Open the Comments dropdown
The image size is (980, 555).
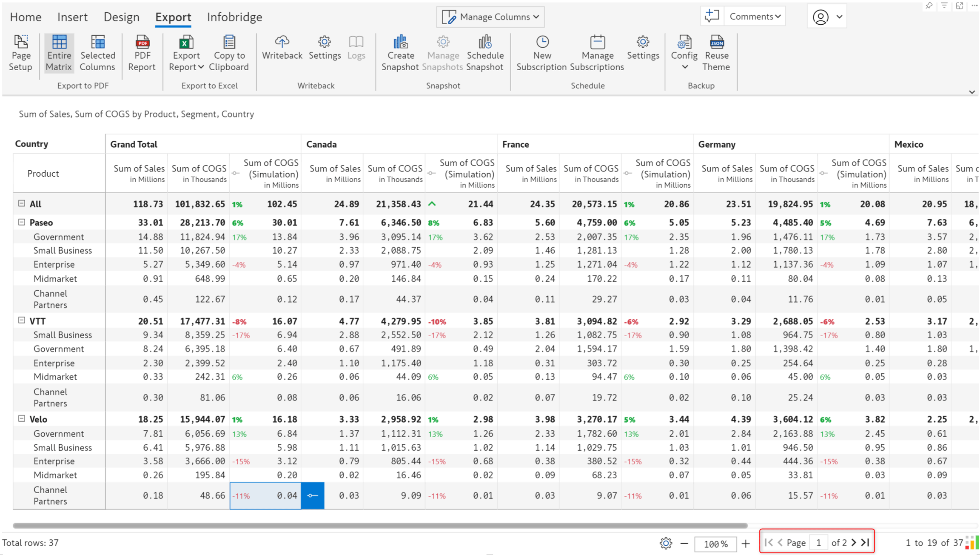pyautogui.click(x=755, y=16)
